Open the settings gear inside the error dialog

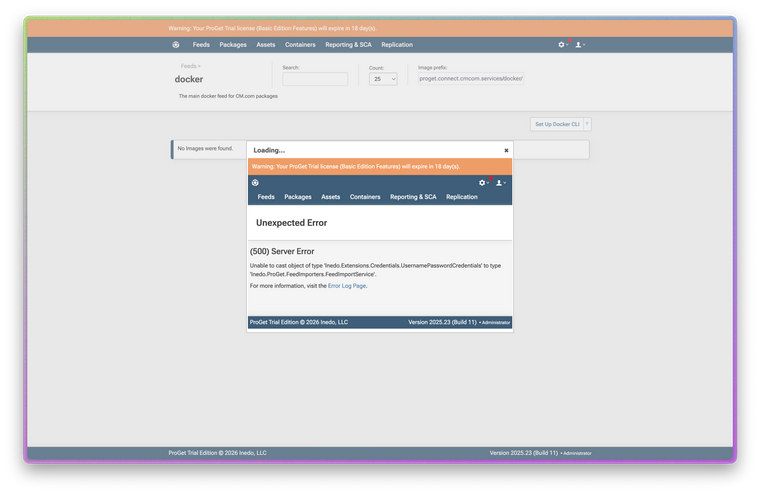coord(483,182)
